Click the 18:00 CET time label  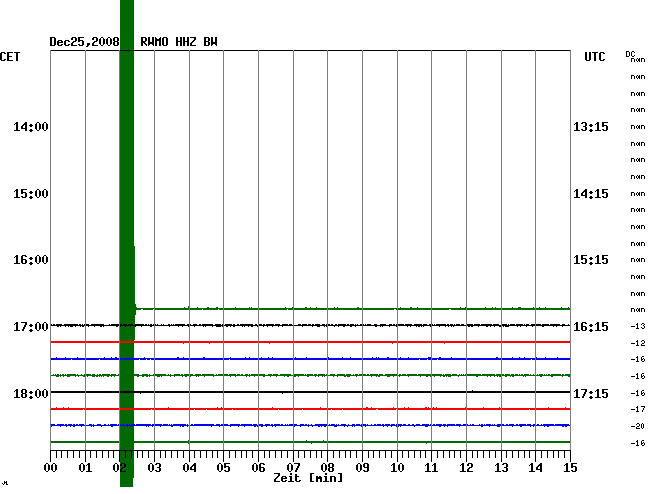31,393
